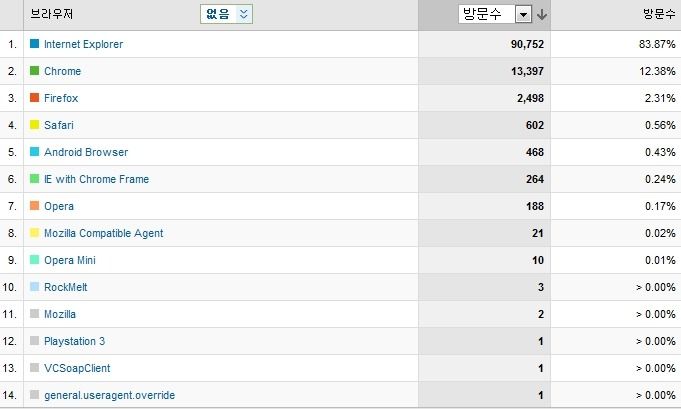Open the Safari browser link

click(59, 125)
